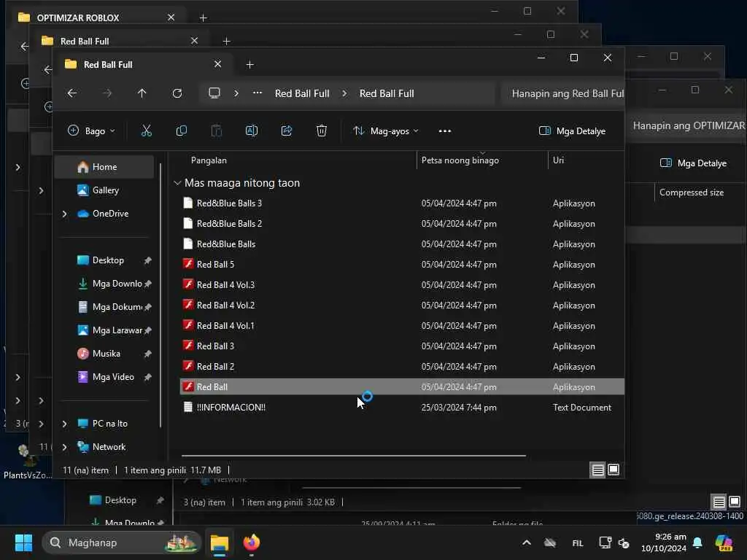Refresh the Red Ball Full folder
Image resolution: width=747 pixels, height=560 pixels.
tap(177, 93)
